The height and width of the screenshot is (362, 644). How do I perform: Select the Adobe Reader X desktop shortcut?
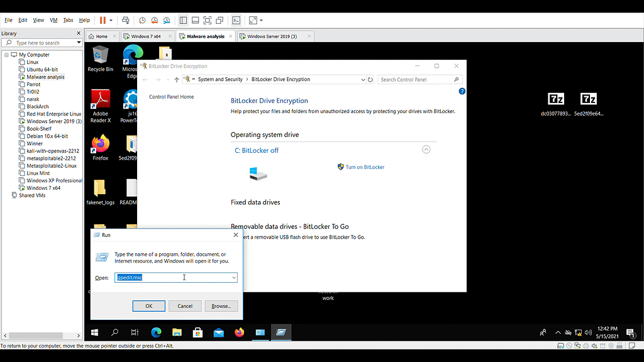(101, 106)
